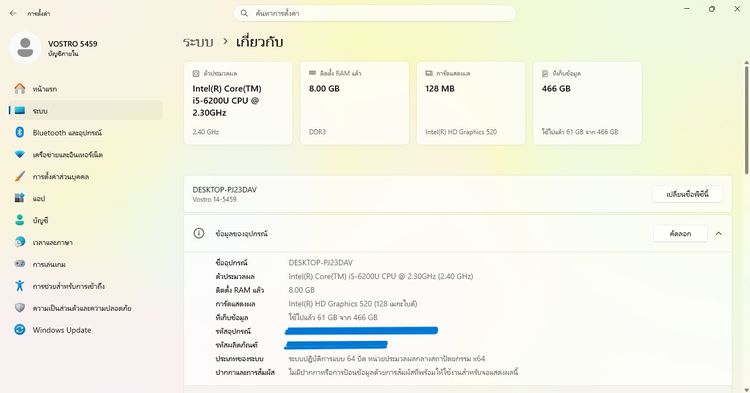Open the VOSTRO 5459 account avatar
This screenshot has width=750, height=393.
pyautogui.click(x=25, y=48)
